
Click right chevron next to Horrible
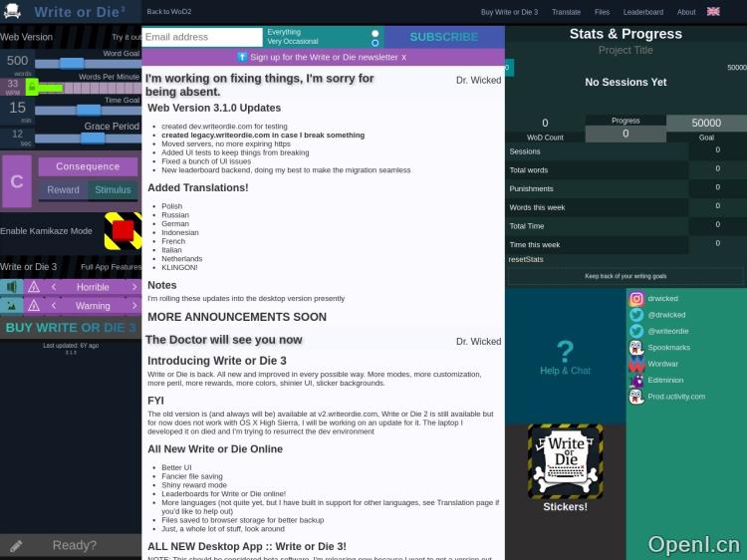(130, 287)
